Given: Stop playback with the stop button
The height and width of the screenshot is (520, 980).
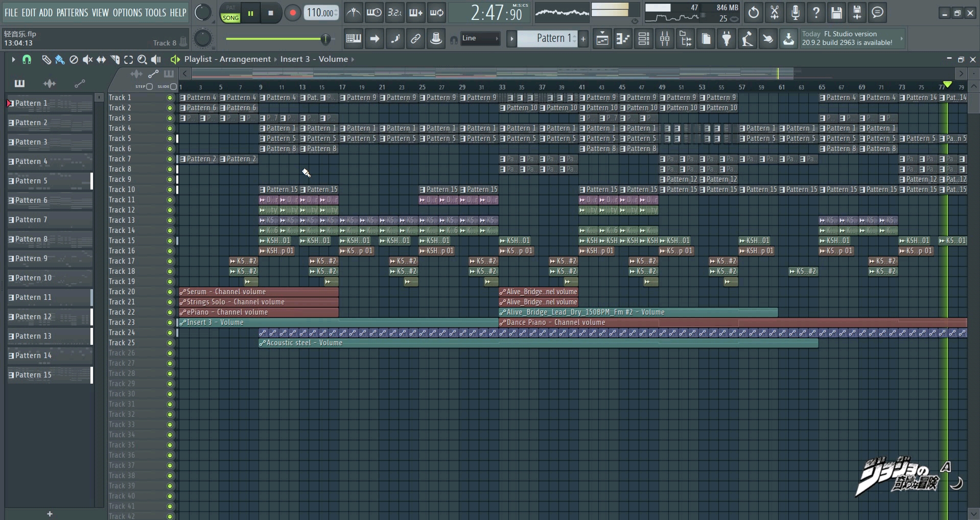Looking at the screenshot, I should pos(271,13).
